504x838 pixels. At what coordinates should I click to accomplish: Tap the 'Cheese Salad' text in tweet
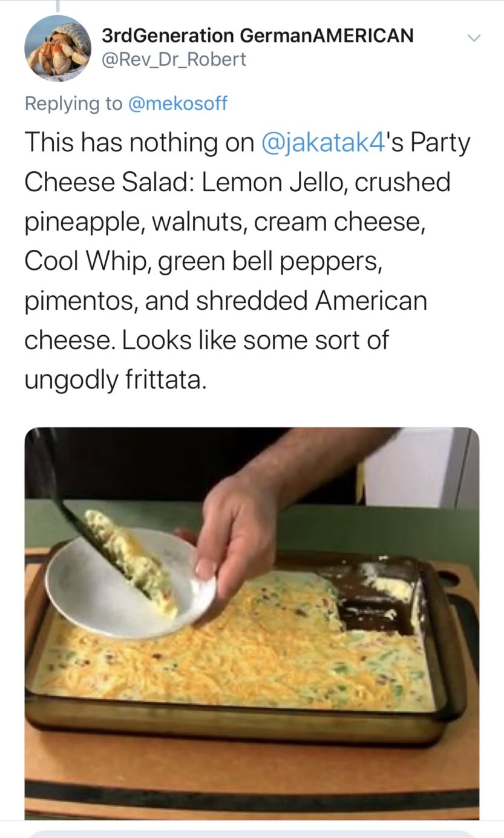coord(106,182)
